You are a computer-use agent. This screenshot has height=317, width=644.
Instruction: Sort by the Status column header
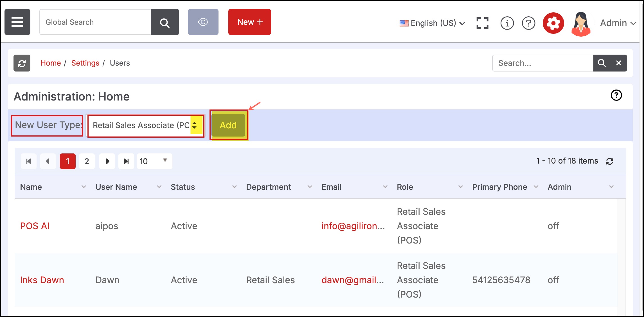tap(183, 187)
